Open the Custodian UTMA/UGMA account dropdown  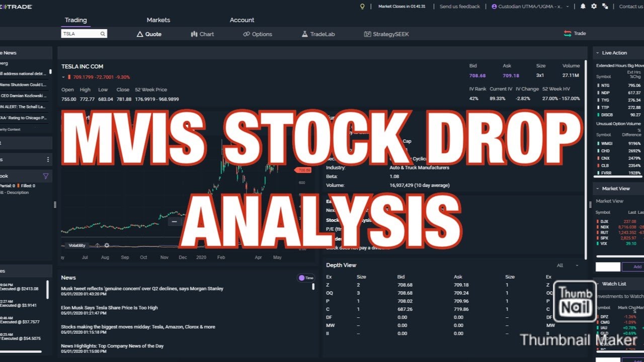click(x=530, y=7)
